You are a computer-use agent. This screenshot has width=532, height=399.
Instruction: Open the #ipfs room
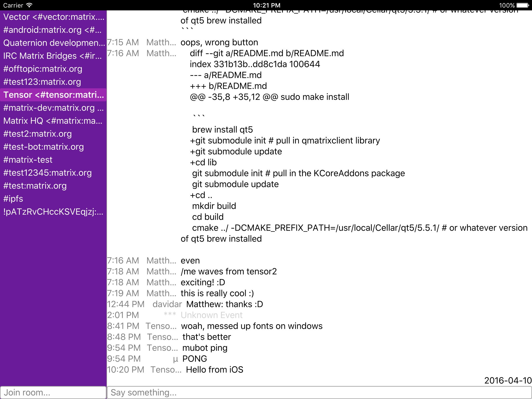13,199
